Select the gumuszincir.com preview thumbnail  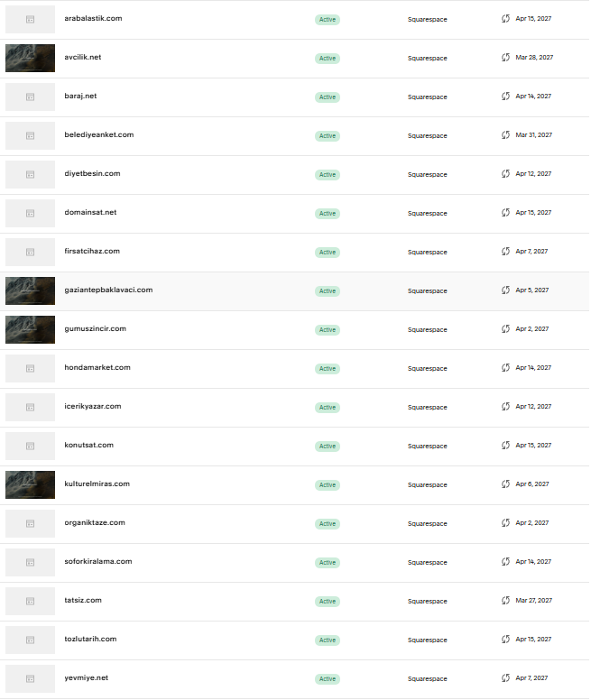pyautogui.click(x=31, y=329)
